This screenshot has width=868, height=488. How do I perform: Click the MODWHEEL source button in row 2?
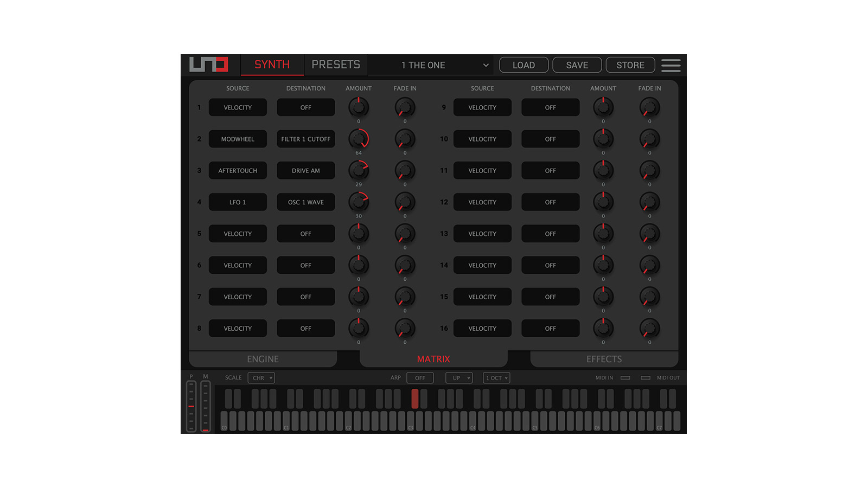pyautogui.click(x=238, y=139)
